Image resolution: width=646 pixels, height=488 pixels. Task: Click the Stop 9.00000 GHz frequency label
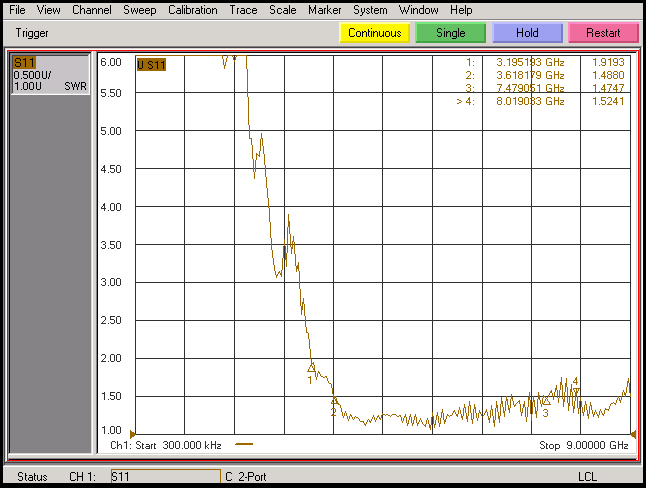point(583,445)
